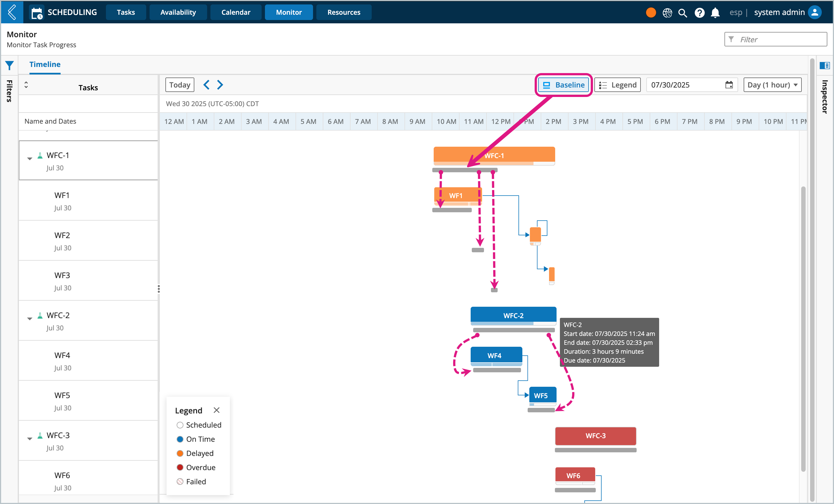Open the Filters funnel icon
The image size is (834, 504).
(9, 65)
